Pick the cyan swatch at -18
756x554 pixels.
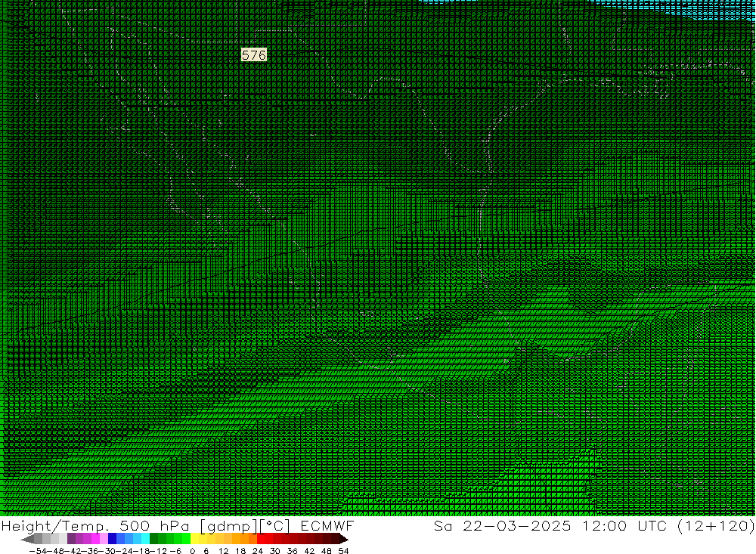(145, 539)
